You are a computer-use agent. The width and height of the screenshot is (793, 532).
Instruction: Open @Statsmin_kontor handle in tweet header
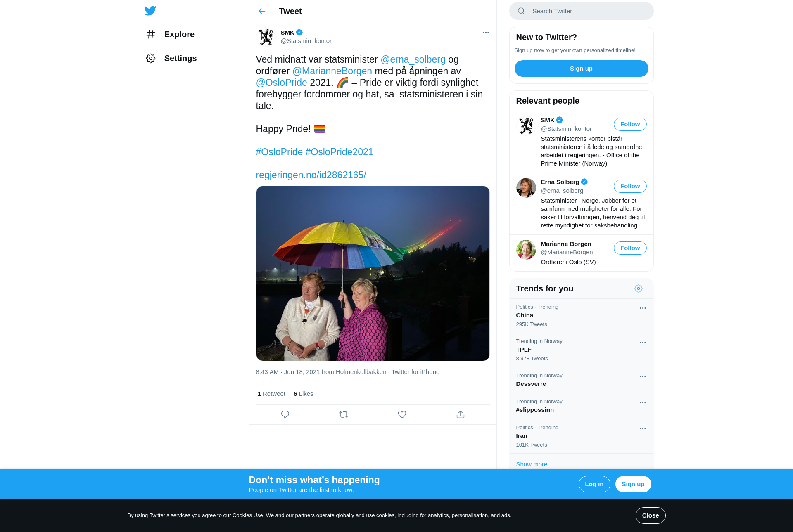(306, 41)
